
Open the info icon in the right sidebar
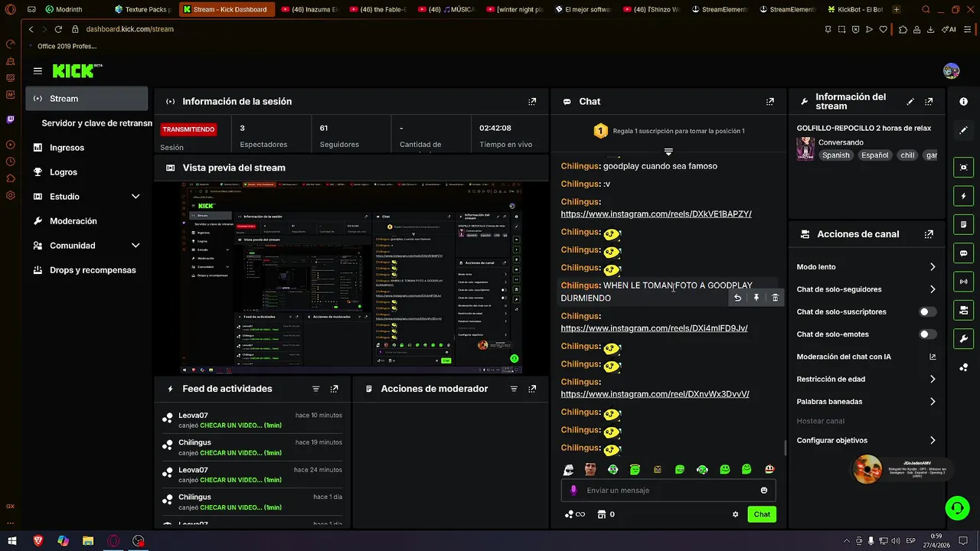(x=963, y=102)
